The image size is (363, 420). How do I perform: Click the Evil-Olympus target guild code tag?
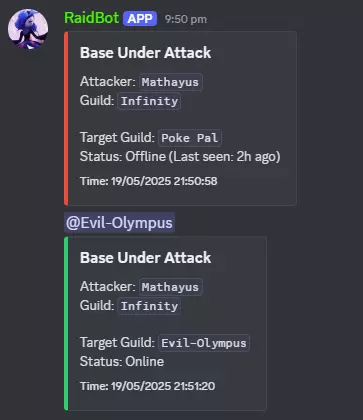[204, 343]
